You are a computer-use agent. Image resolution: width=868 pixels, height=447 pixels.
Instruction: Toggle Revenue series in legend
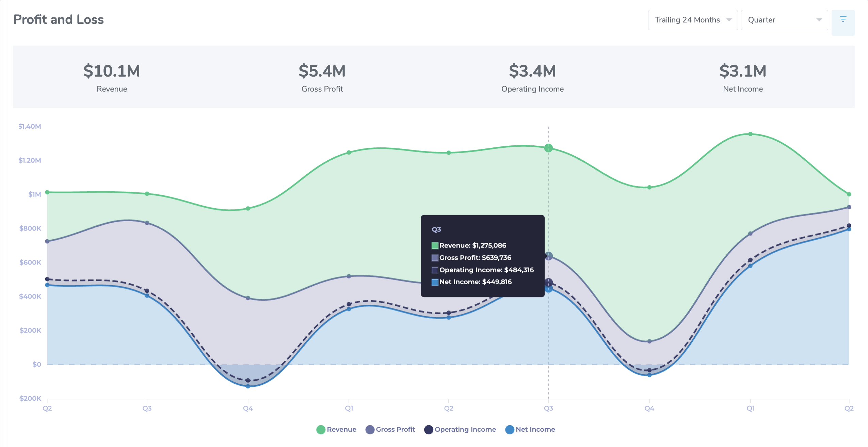pyautogui.click(x=336, y=429)
